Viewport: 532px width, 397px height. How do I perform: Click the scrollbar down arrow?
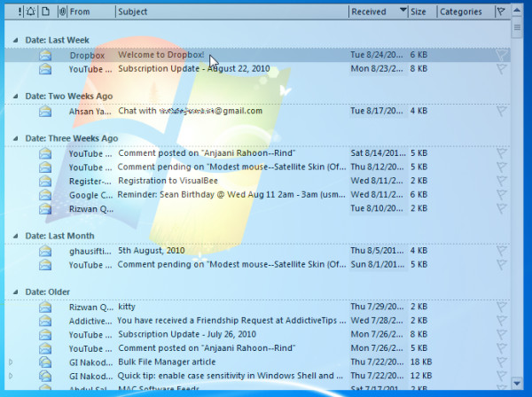click(x=517, y=384)
